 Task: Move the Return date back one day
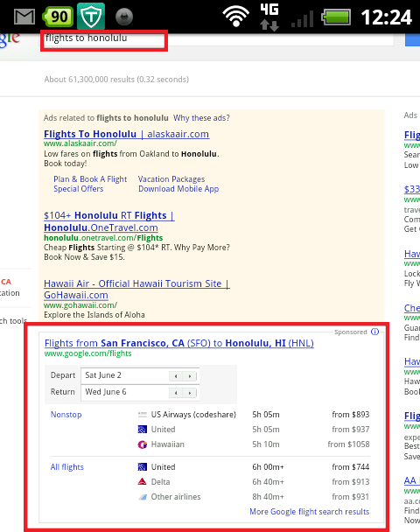[x=176, y=393]
